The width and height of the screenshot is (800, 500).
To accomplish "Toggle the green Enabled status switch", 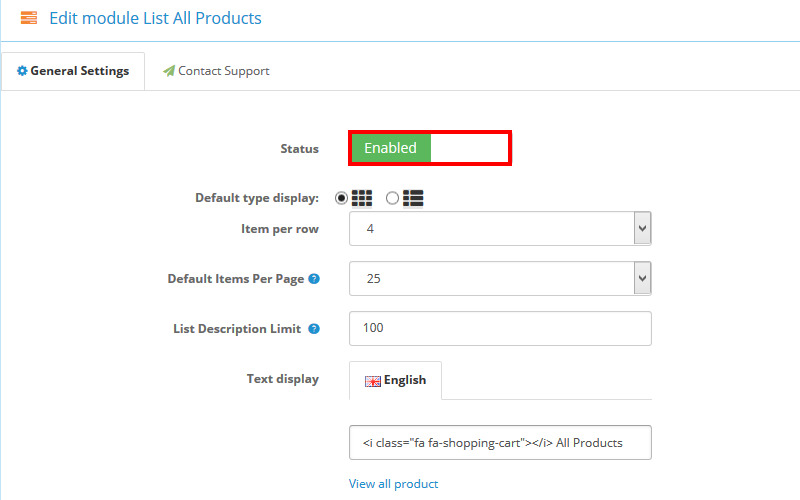I will (430, 148).
